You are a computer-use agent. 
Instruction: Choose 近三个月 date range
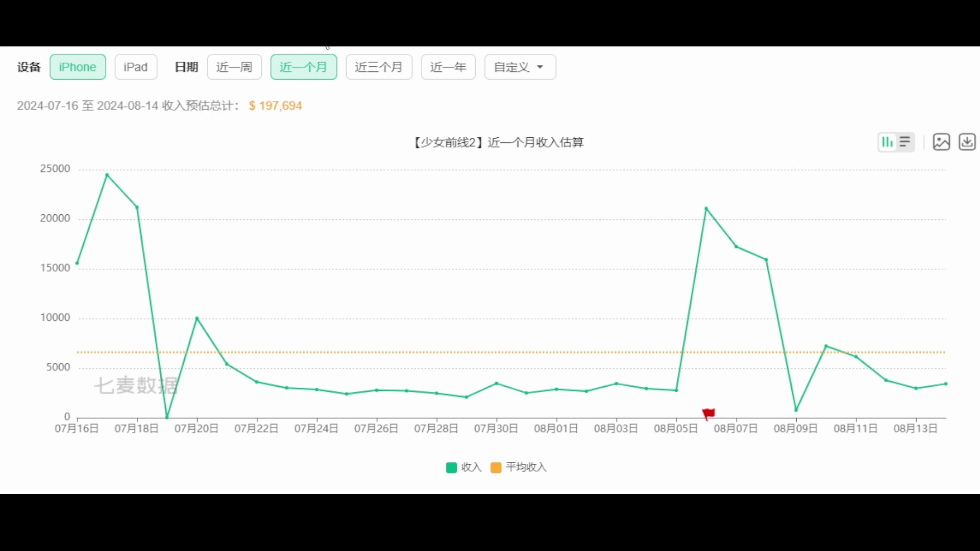379,67
